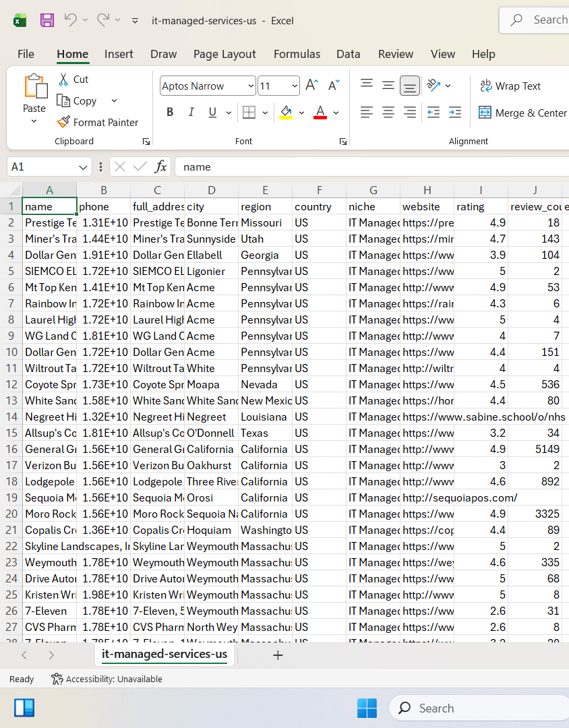Click Cut in Clipboard group

pos(73,80)
